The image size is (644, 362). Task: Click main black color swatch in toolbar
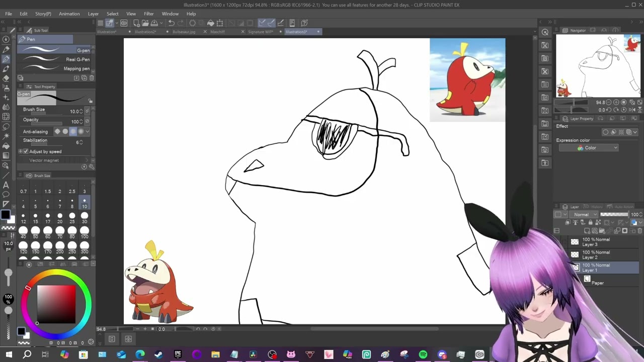click(5, 215)
